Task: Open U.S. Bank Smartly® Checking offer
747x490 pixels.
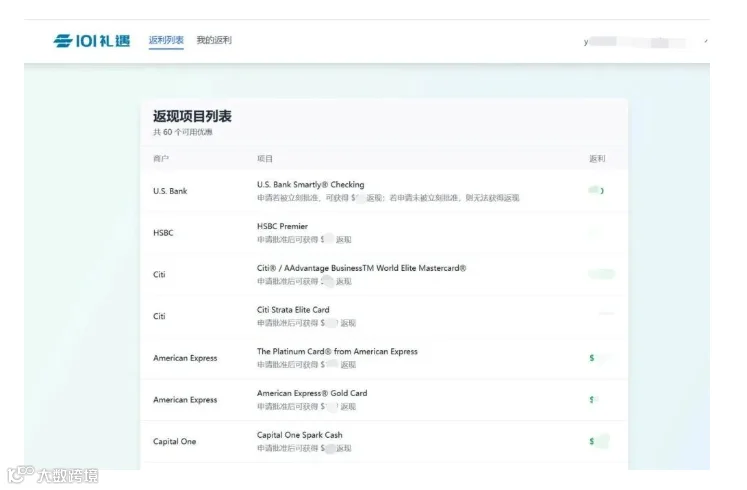Action: [311, 184]
